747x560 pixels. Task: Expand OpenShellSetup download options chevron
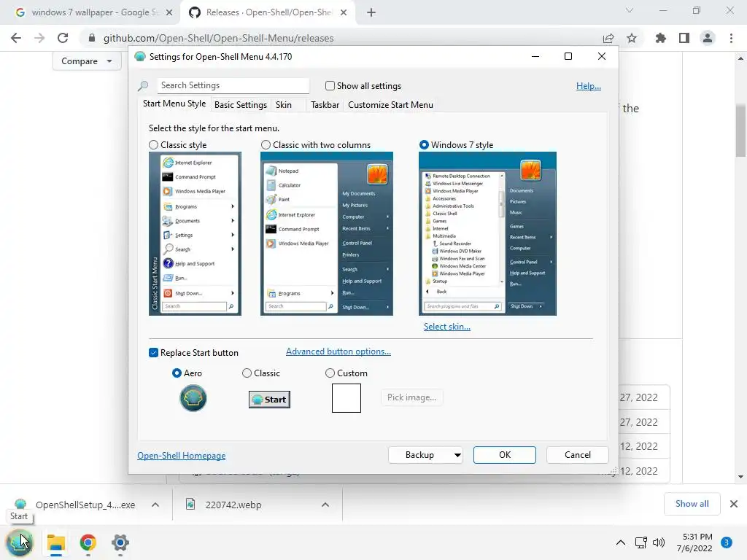coord(155,505)
